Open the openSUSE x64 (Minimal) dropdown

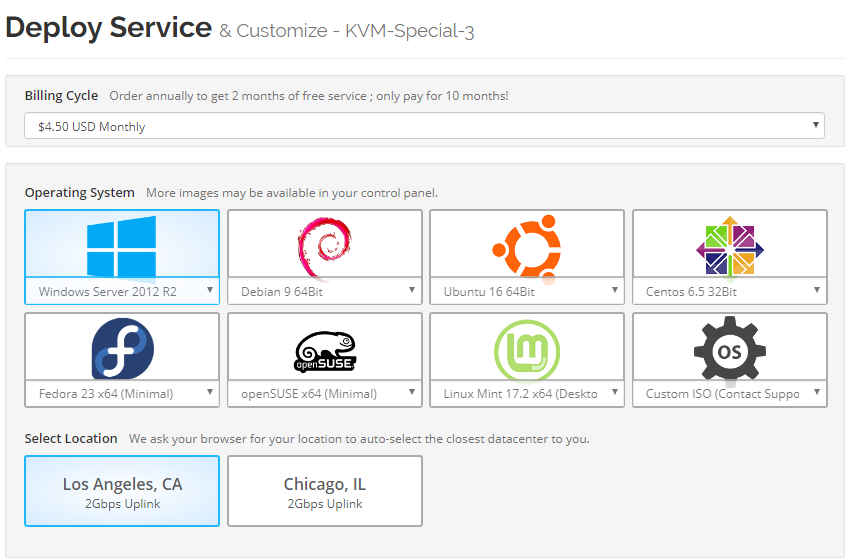tap(324, 393)
